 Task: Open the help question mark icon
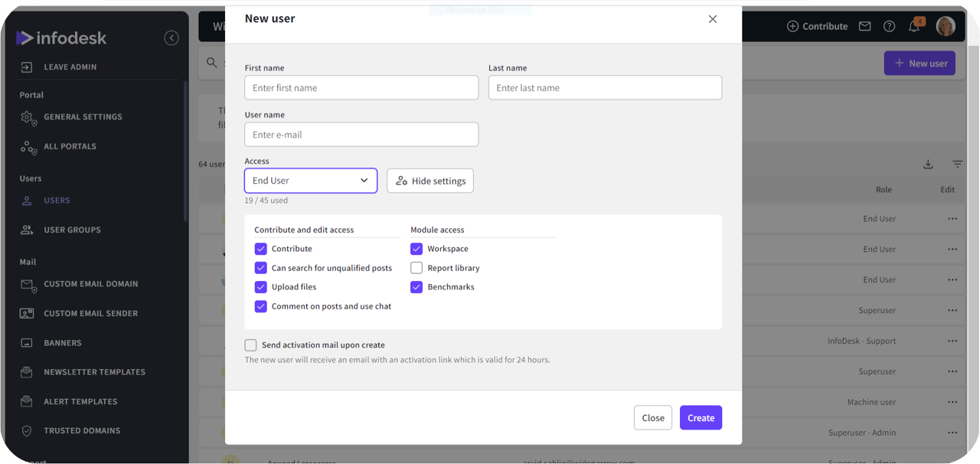click(889, 25)
